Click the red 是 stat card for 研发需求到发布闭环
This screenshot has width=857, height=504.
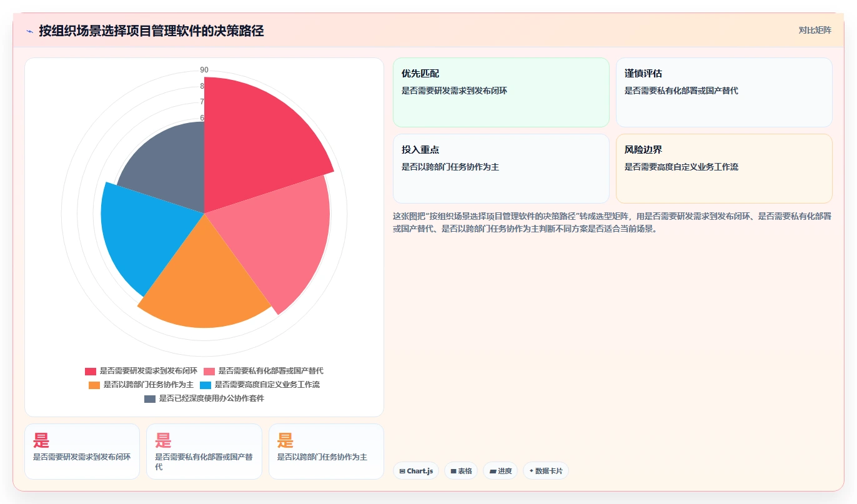tap(82, 452)
